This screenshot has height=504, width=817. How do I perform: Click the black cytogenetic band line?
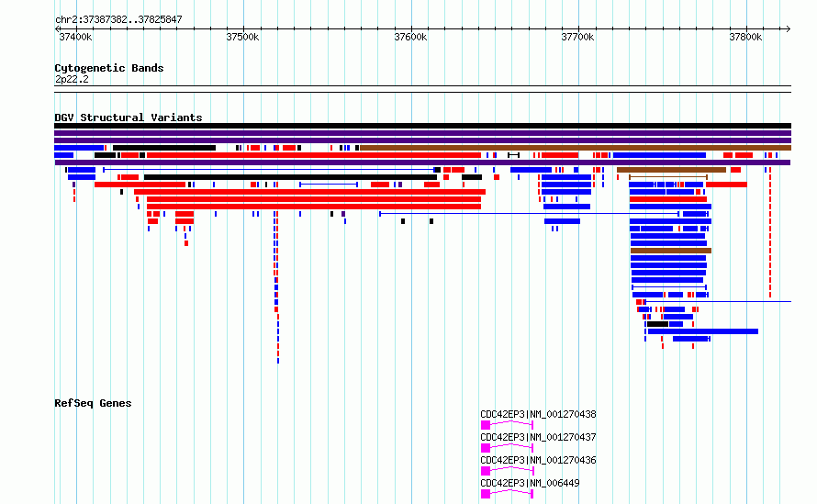pos(422,89)
